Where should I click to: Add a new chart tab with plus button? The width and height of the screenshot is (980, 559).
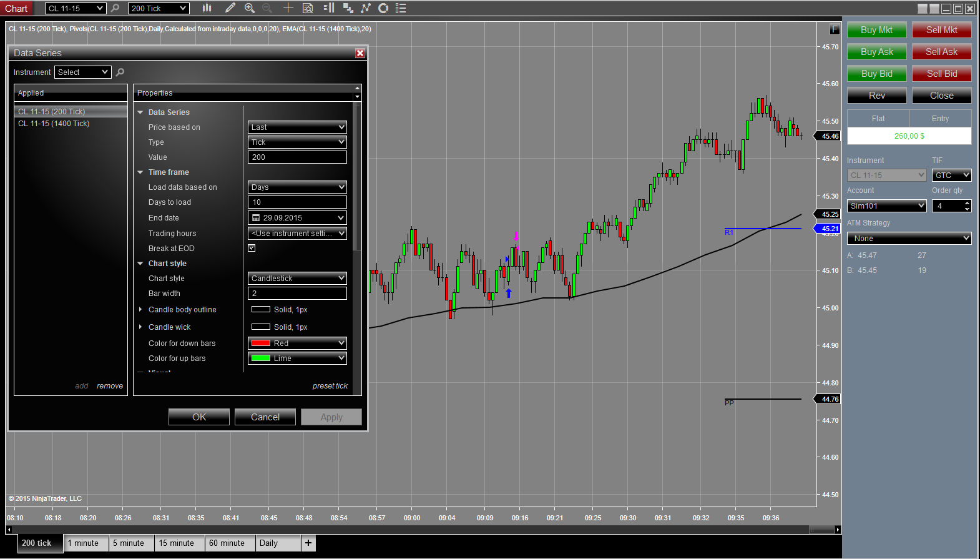[x=308, y=543]
